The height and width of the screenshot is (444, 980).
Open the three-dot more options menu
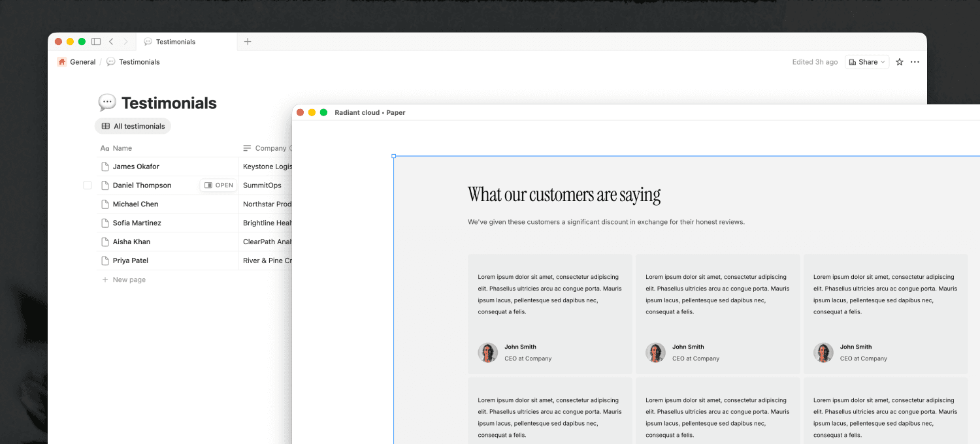[915, 62]
